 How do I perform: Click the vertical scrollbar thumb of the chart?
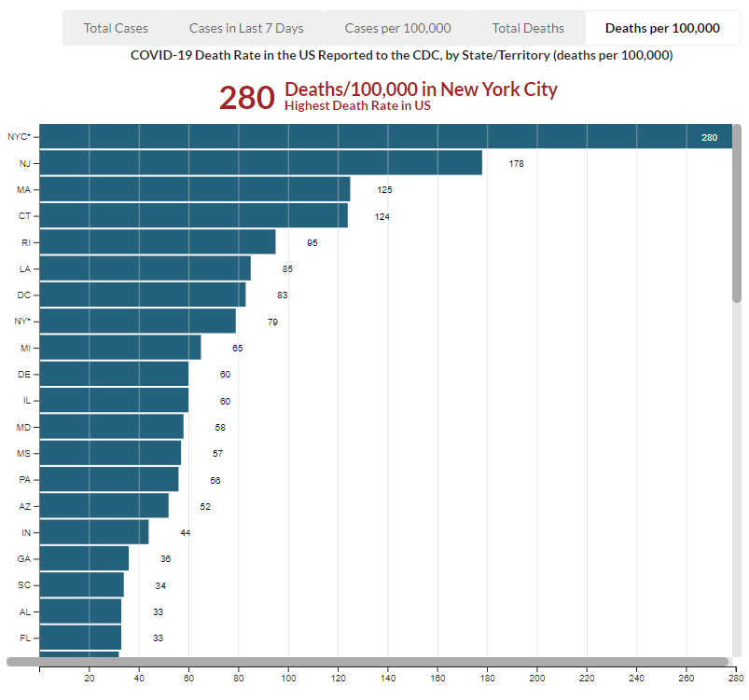[737, 213]
